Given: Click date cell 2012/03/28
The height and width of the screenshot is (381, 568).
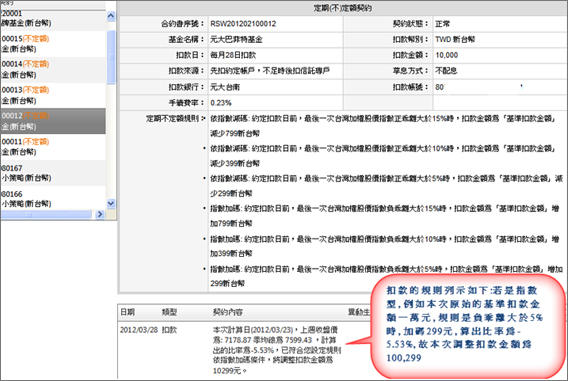Looking at the screenshot, I should (139, 330).
